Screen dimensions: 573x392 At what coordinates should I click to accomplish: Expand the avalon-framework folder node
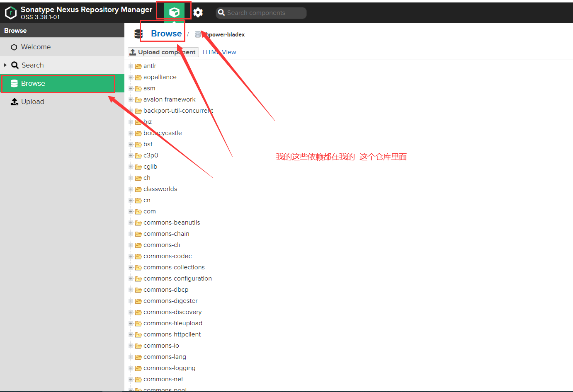[x=131, y=99]
